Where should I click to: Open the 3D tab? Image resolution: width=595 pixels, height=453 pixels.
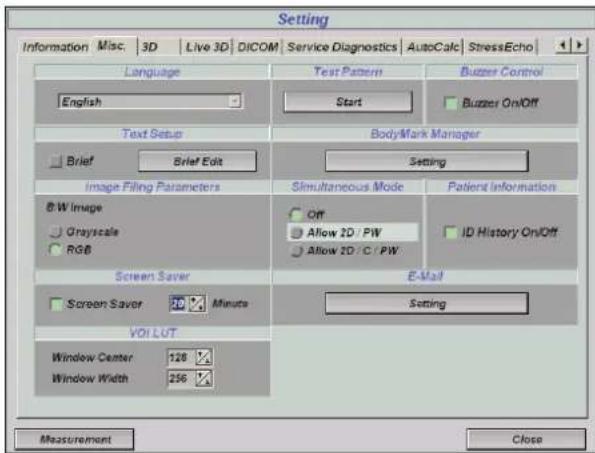click(x=159, y=47)
